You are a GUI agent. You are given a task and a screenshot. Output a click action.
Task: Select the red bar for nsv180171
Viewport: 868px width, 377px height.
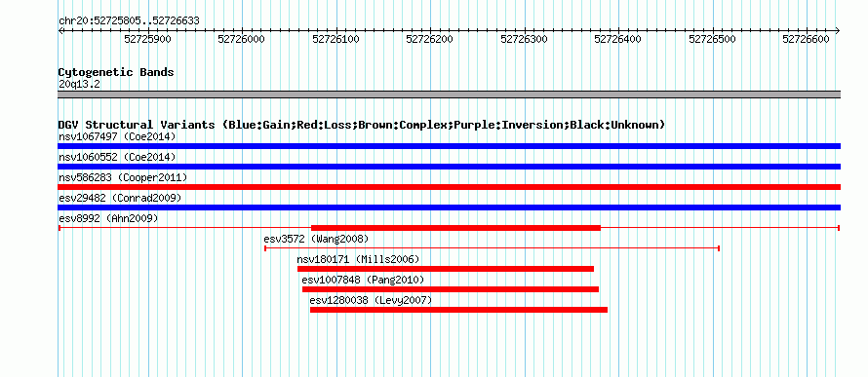(446, 269)
